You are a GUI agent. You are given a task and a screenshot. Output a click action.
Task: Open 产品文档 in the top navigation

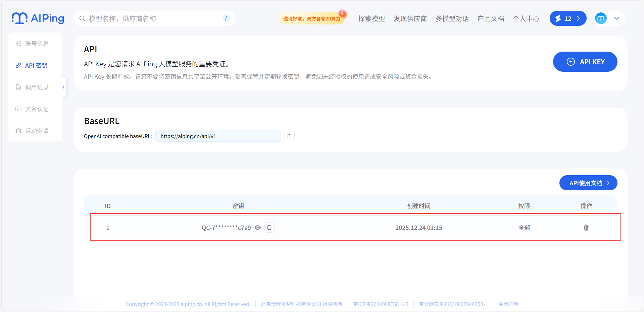click(x=491, y=18)
